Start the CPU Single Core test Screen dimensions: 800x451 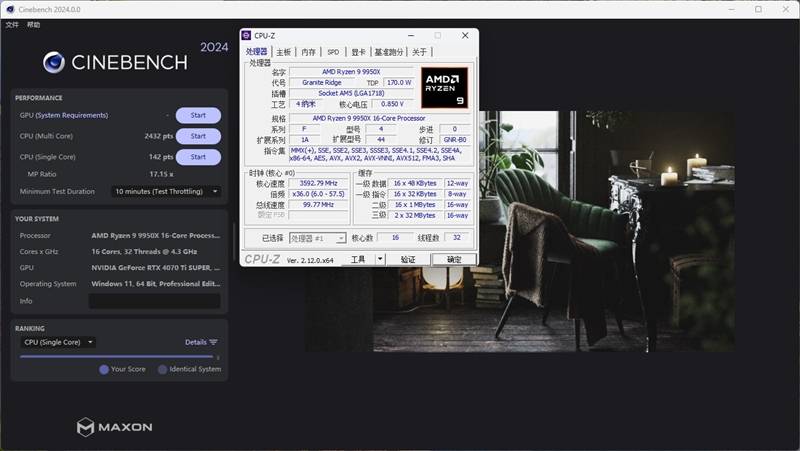point(198,157)
